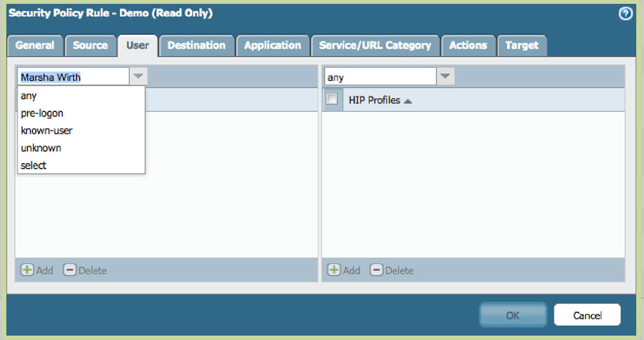Click the Delete minus icon under HIP Profiles
The height and width of the screenshot is (340, 644).
[376, 270]
